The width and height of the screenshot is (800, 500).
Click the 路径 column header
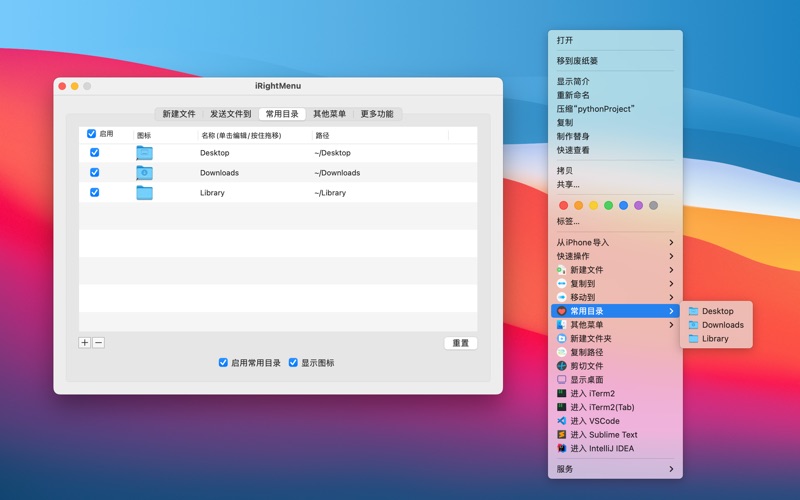pyautogui.click(x=322, y=136)
